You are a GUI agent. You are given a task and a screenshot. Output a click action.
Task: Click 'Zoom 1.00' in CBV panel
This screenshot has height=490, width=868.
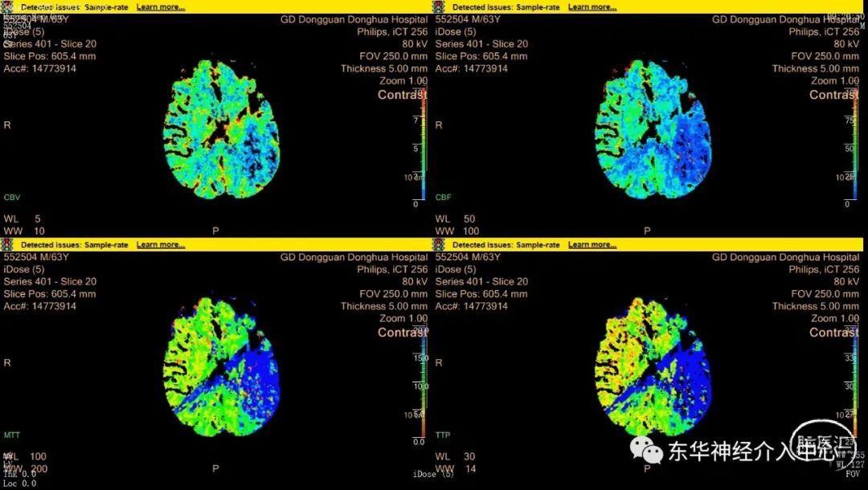pos(403,81)
